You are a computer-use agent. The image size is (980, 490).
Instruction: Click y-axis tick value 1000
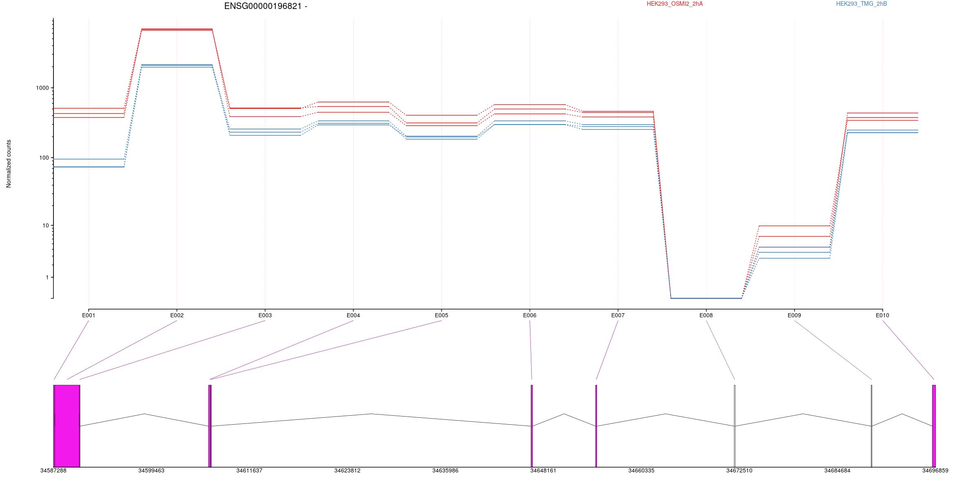pyautogui.click(x=42, y=88)
